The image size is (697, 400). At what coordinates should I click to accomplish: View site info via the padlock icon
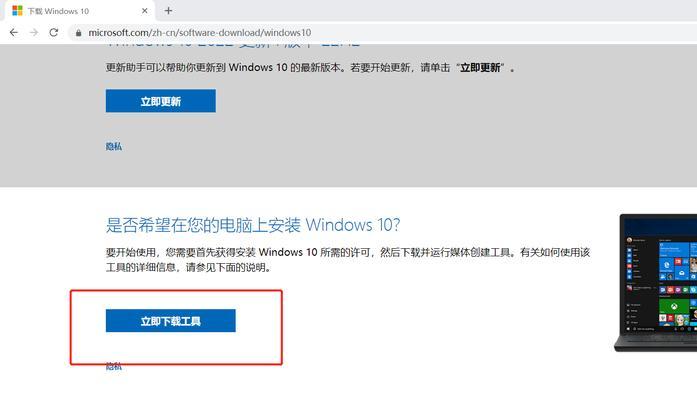pyautogui.click(x=79, y=33)
